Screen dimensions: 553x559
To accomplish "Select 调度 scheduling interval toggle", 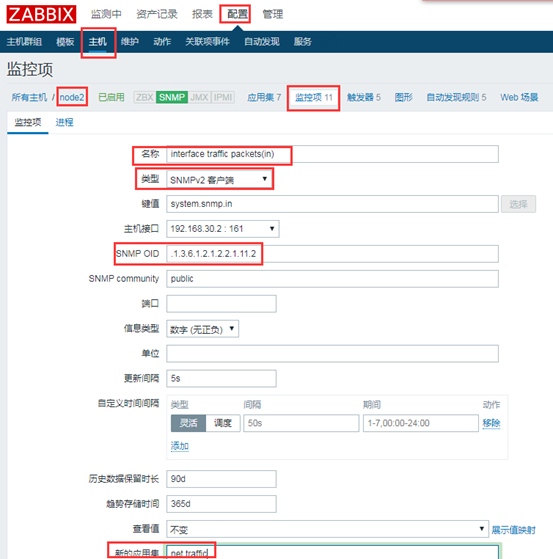I will coord(223,423).
